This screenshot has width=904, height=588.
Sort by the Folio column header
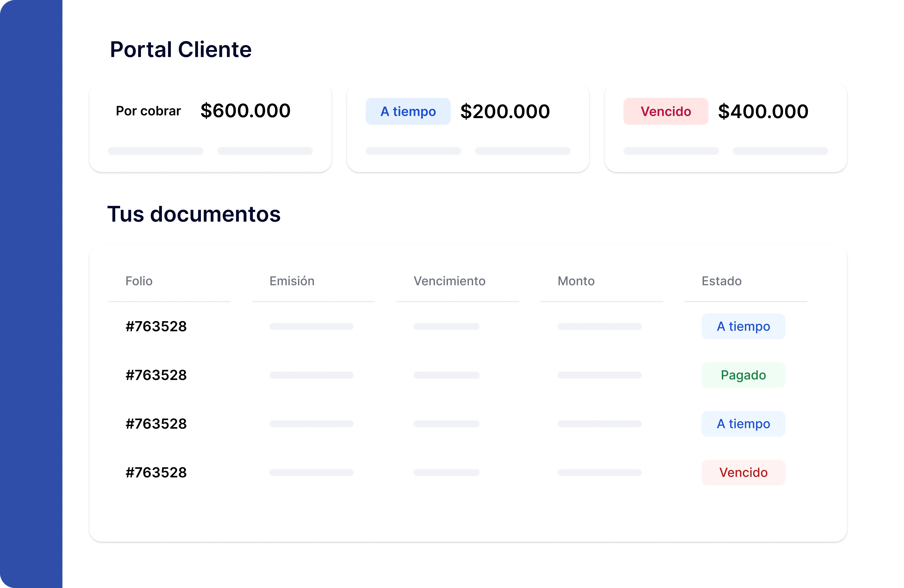(x=139, y=281)
